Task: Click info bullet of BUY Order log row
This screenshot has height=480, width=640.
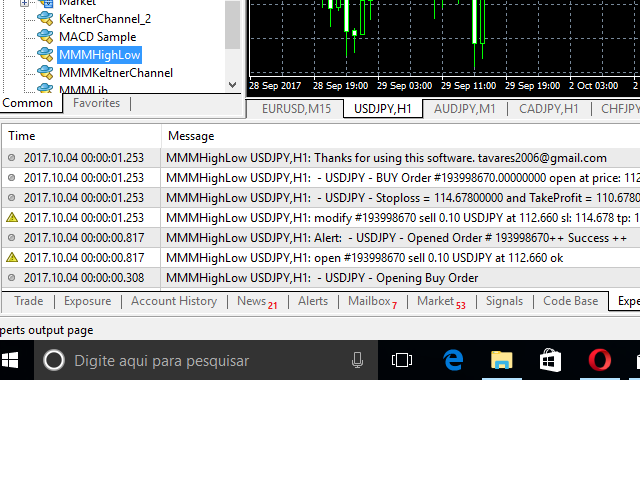Action: 11,178
